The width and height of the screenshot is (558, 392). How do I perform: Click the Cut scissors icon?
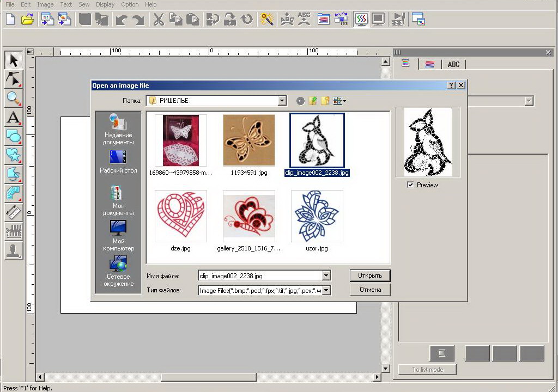[x=159, y=20]
